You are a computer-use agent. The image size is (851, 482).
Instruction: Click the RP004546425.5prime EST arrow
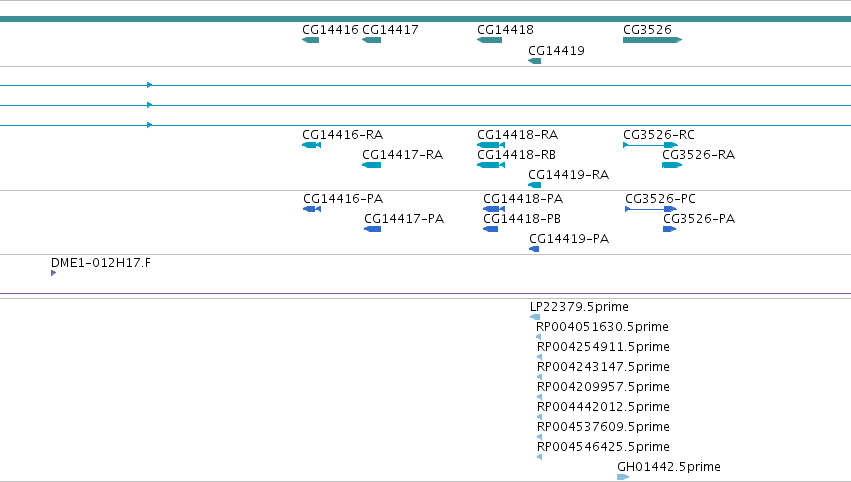point(539,457)
